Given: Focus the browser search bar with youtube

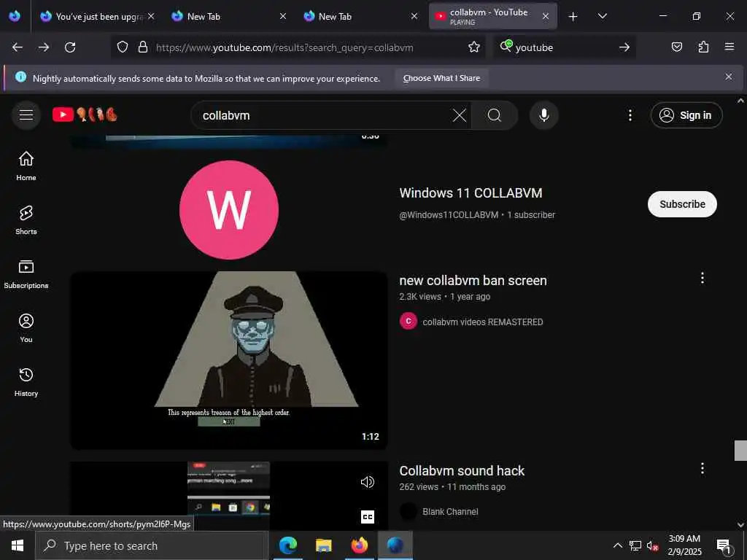Looking at the screenshot, I should [565, 47].
